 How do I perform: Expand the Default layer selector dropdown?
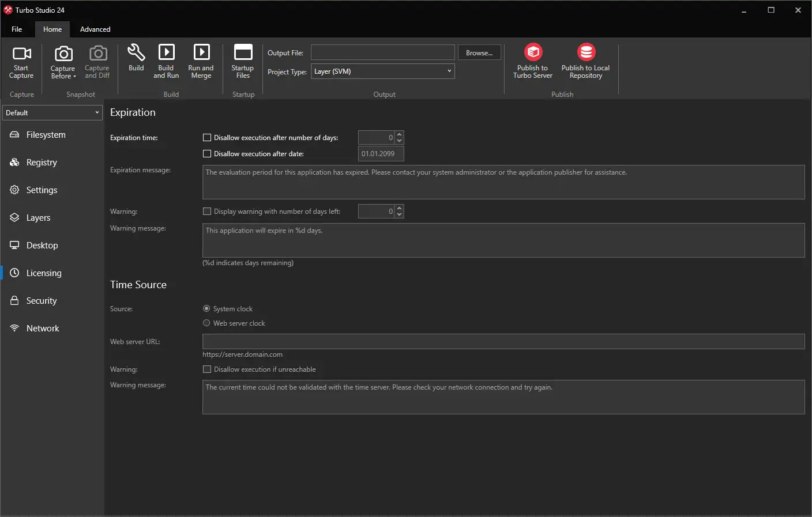tap(52, 113)
